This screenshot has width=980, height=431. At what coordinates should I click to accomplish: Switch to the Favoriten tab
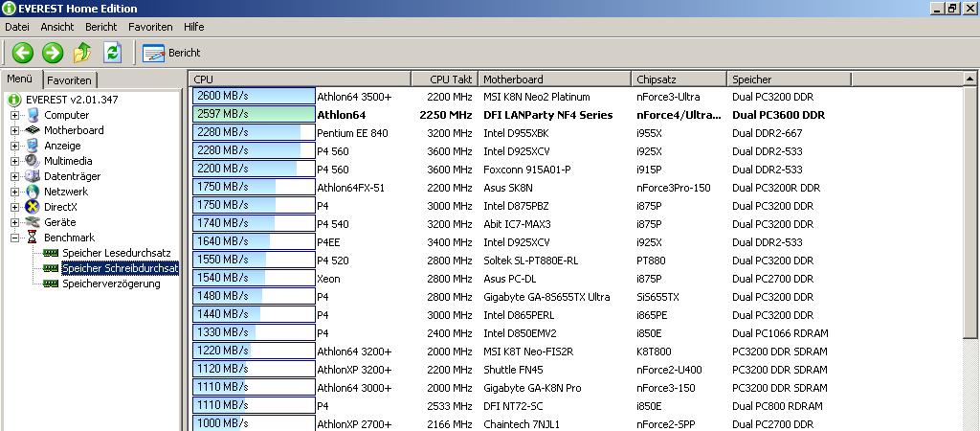[x=70, y=80]
